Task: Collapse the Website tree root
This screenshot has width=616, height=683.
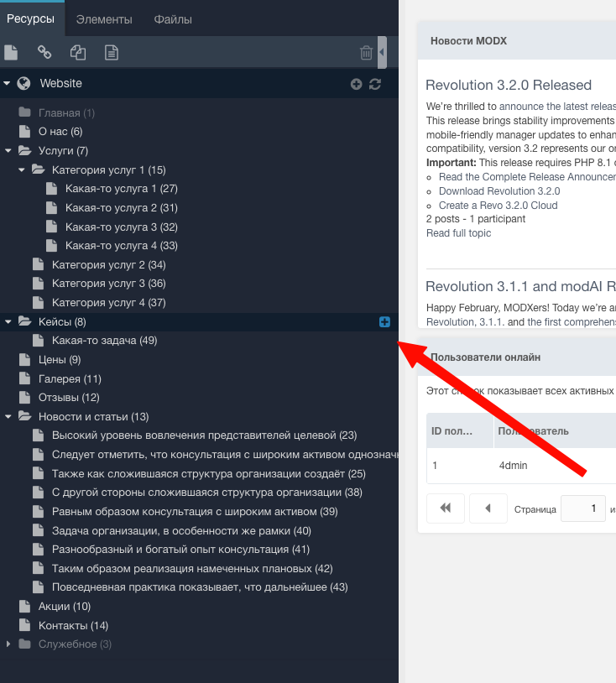Action: pyautogui.click(x=8, y=84)
